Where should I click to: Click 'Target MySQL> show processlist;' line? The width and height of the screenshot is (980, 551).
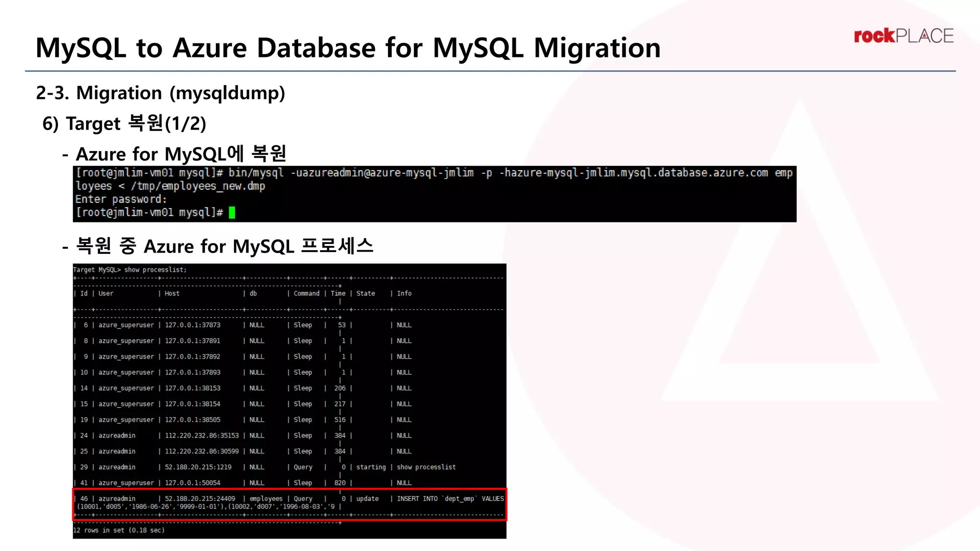point(130,270)
